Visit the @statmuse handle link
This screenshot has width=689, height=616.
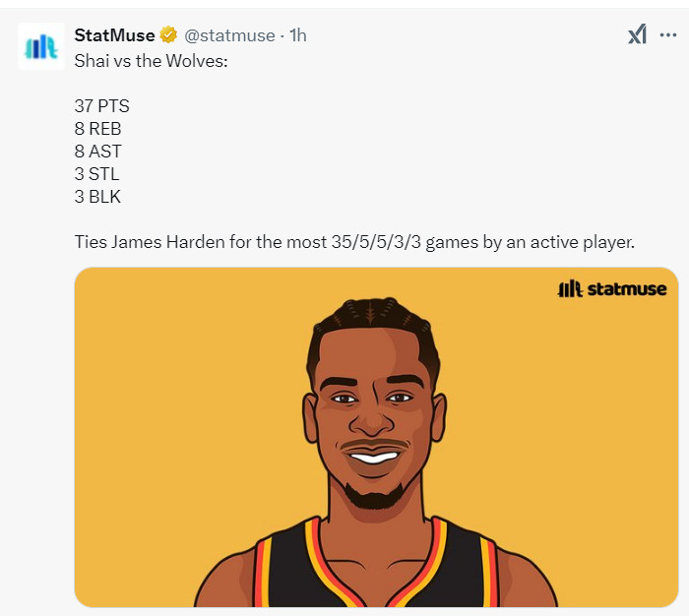click(x=229, y=35)
